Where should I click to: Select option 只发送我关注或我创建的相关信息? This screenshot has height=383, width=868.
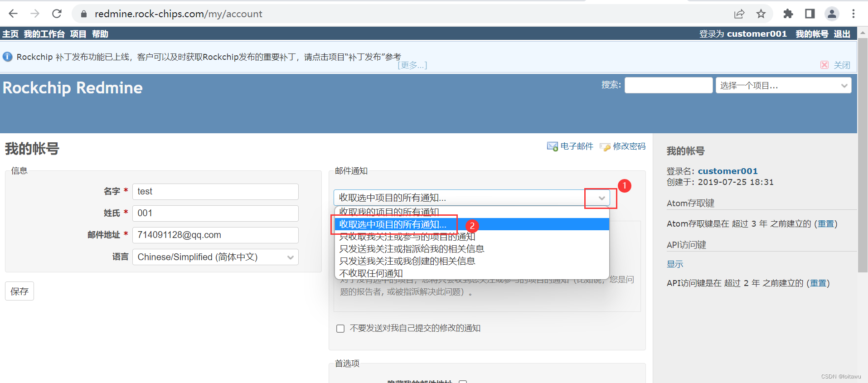pos(471,261)
